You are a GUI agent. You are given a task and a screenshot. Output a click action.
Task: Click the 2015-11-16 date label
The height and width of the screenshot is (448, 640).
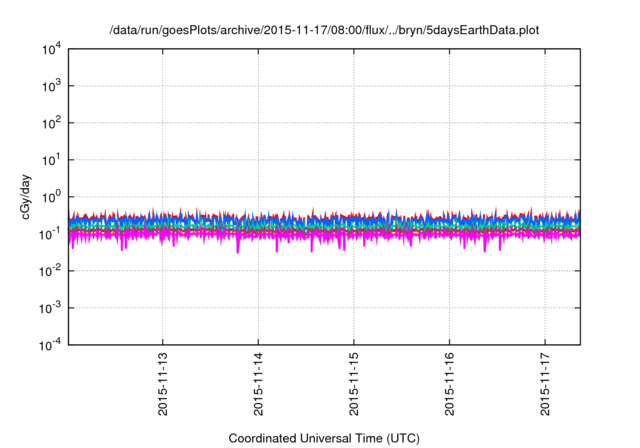point(449,384)
